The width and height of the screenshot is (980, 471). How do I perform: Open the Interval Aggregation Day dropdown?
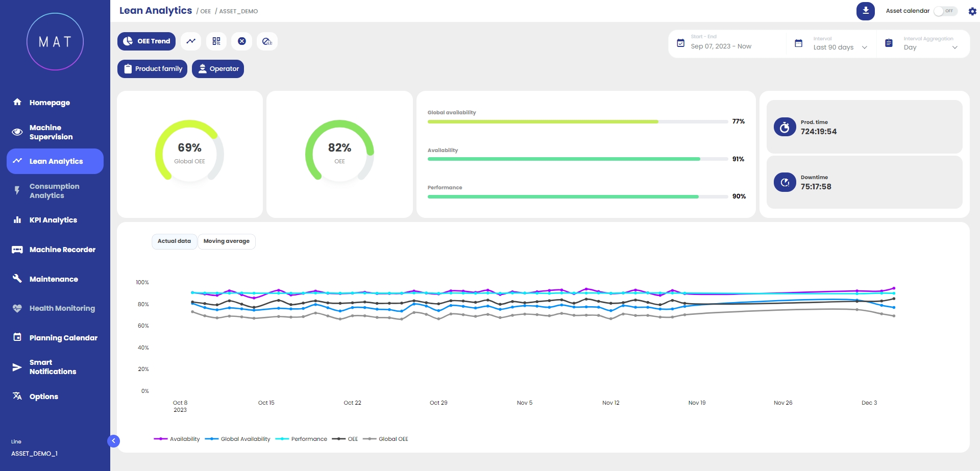coord(930,47)
